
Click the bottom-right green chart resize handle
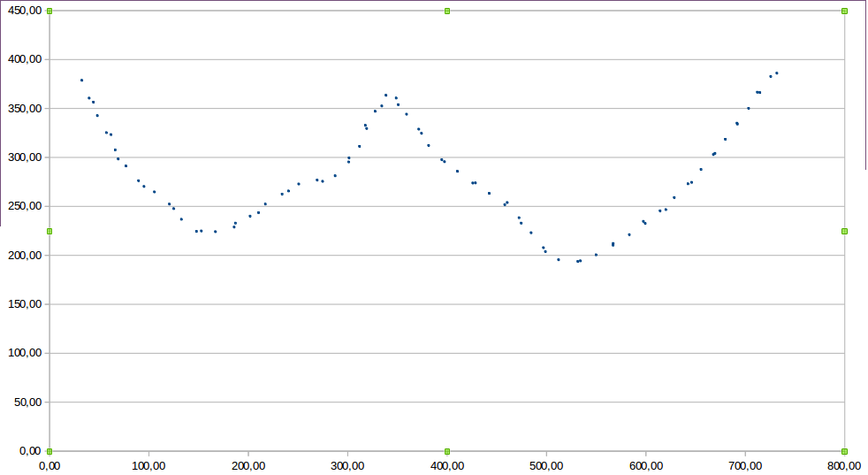pos(845,451)
